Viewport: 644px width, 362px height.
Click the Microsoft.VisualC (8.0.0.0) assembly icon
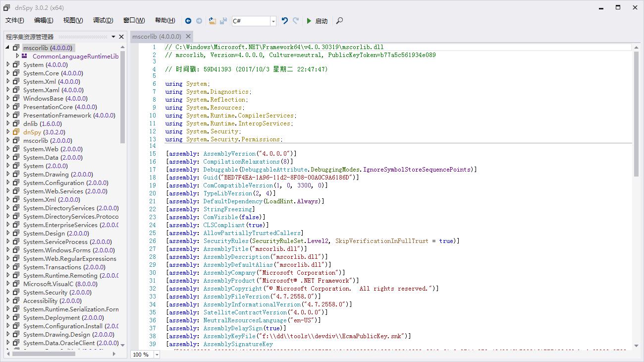click(16, 284)
